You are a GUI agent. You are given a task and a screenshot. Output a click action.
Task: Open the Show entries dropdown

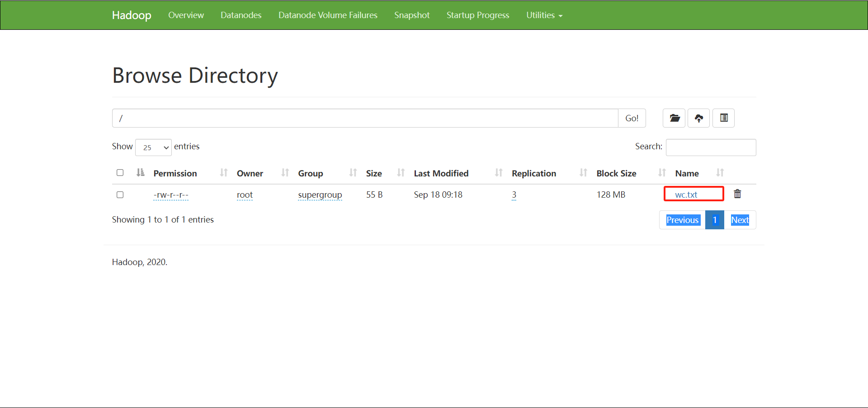(x=153, y=147)
